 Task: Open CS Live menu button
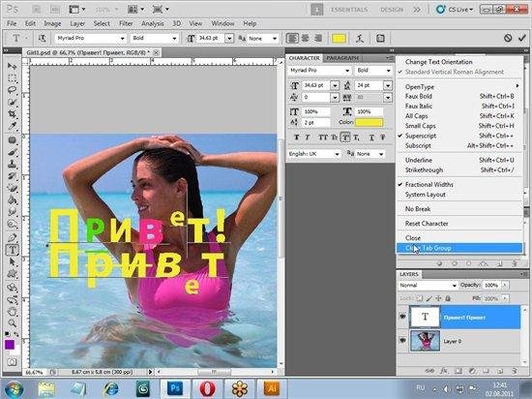pyautogui.click(x=455, y=10)
